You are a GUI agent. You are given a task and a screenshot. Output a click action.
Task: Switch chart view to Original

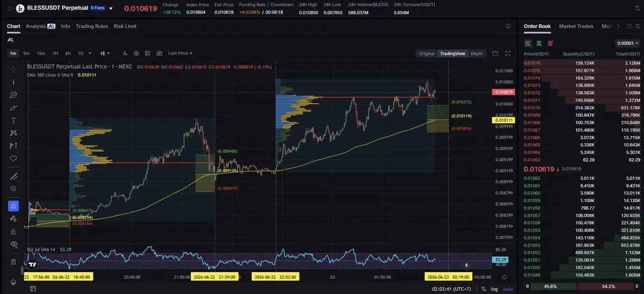[427, 53]
